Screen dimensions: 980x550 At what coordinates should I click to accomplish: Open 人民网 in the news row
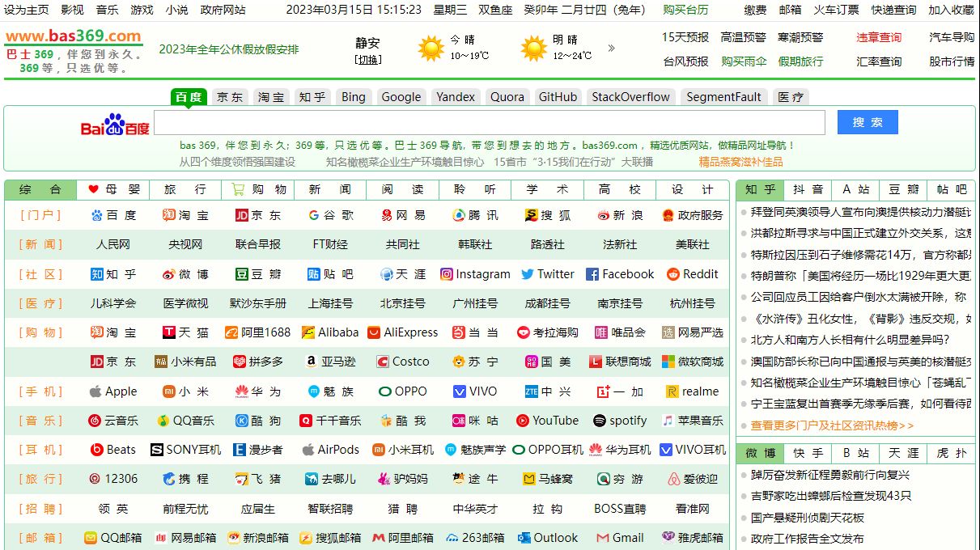(x=113, y=244)
